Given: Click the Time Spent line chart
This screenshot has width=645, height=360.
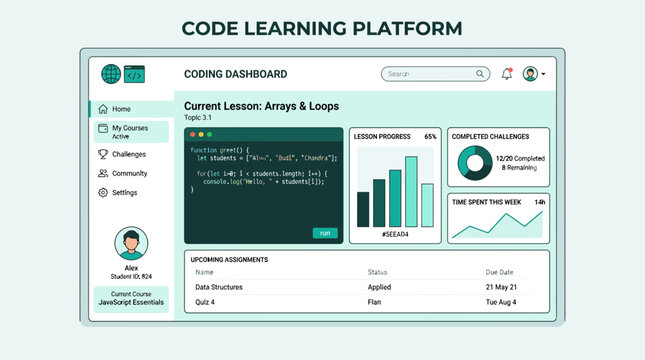Looking at the screenshot, I should 498,225.
